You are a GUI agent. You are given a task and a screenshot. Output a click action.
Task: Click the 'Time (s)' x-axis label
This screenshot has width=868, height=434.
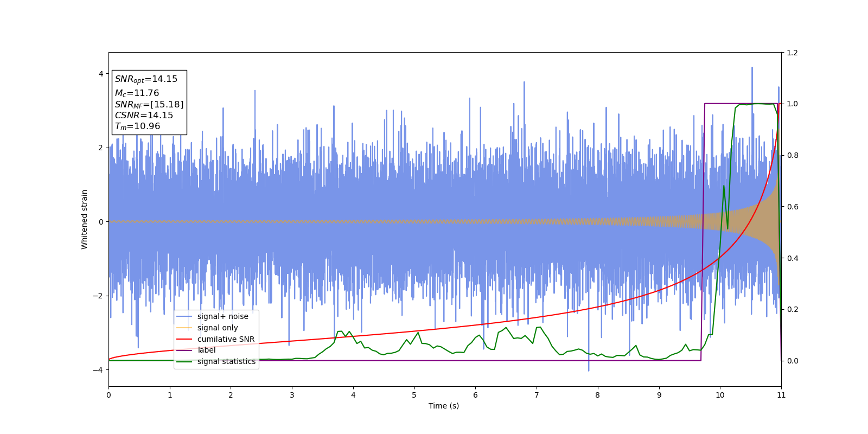click(x=444, y=406)
